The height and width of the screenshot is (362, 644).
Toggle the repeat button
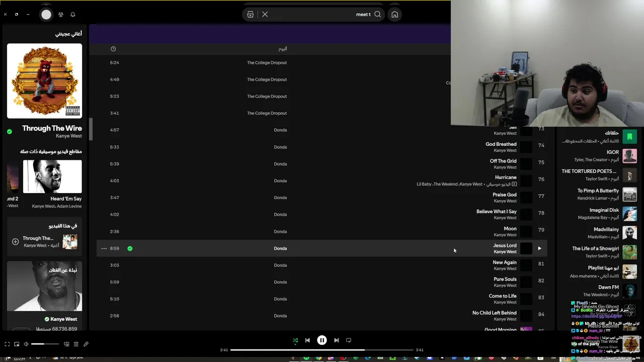coord(348,340)
